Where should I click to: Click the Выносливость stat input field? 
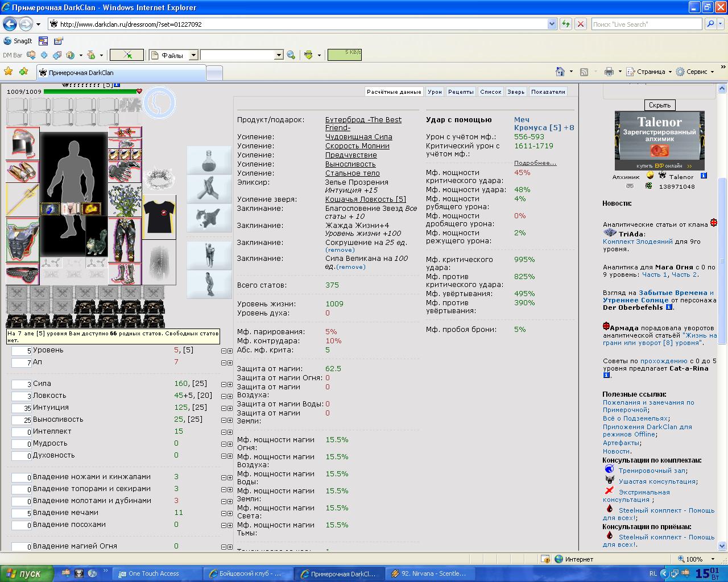tap(22, 420)
